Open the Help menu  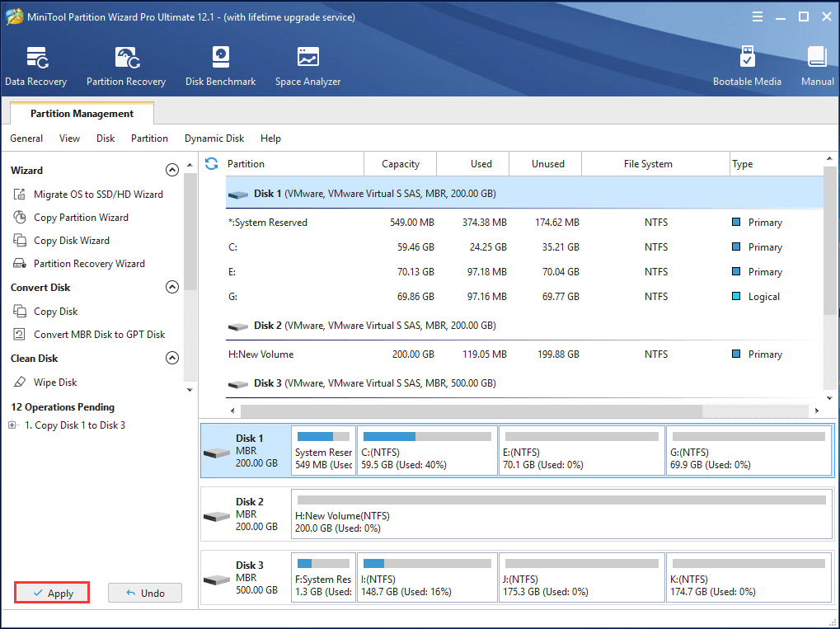pyautogui.click(x=270, y=138)
